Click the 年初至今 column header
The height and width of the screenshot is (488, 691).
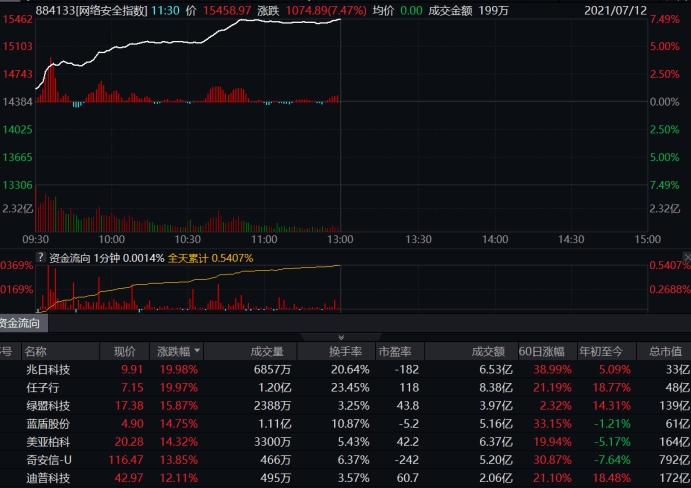click(x=603, y=351)
